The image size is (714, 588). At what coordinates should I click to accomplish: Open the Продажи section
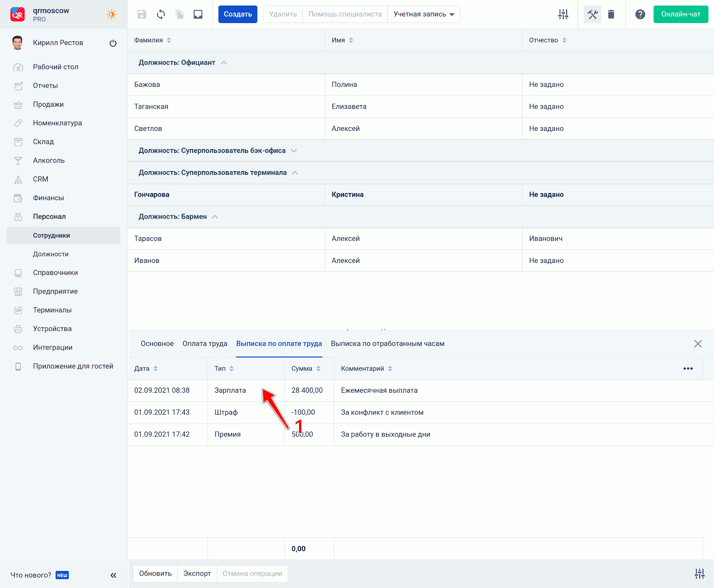point(48,105)
